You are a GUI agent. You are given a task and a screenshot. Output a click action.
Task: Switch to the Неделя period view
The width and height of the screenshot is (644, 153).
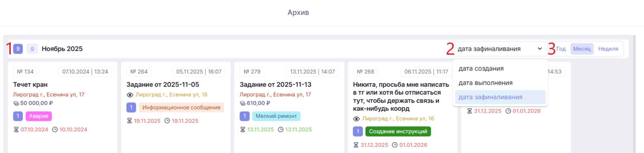[x=608, y=49]
